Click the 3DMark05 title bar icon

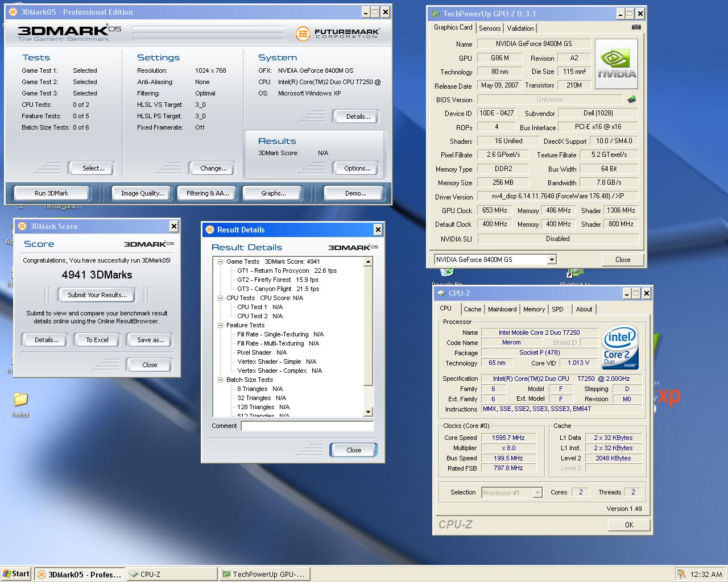13,12
